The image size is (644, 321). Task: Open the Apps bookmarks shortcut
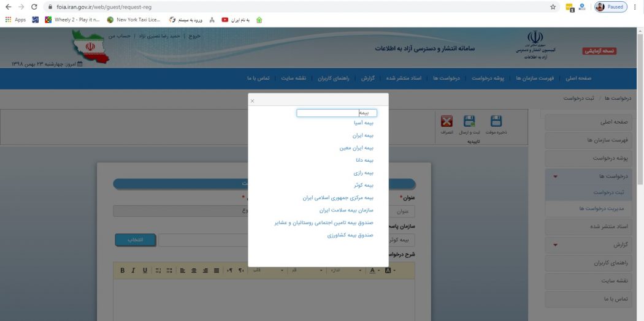(x=15, y=20)
